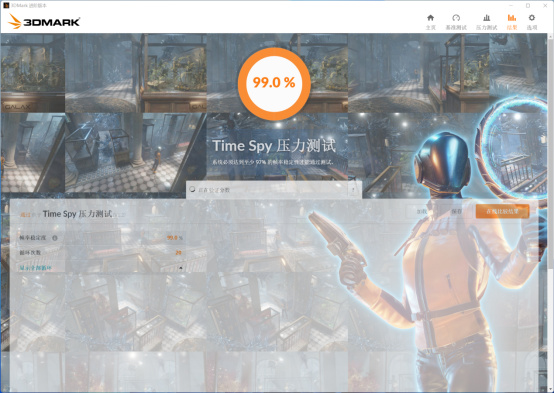Click info icon beside 帧率稳定度
The width and height of the screenshot is (554, 393).
coord(55,238)
